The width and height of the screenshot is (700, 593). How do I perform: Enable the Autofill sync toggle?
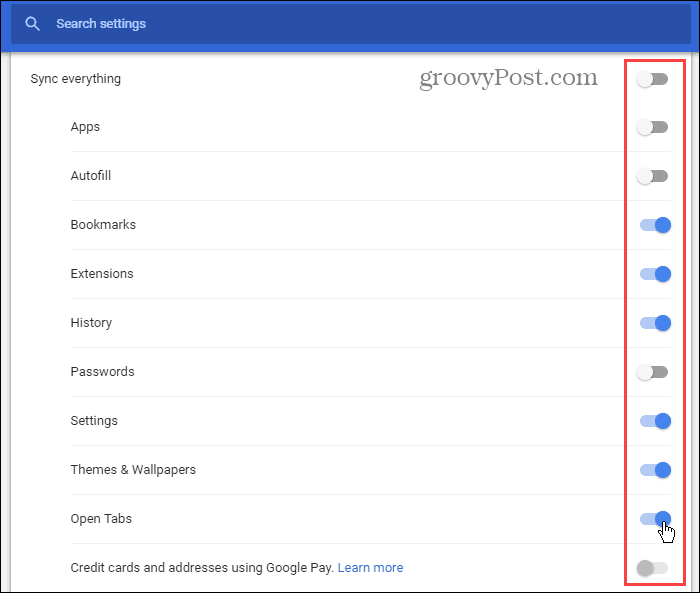(x=652, y=176)
